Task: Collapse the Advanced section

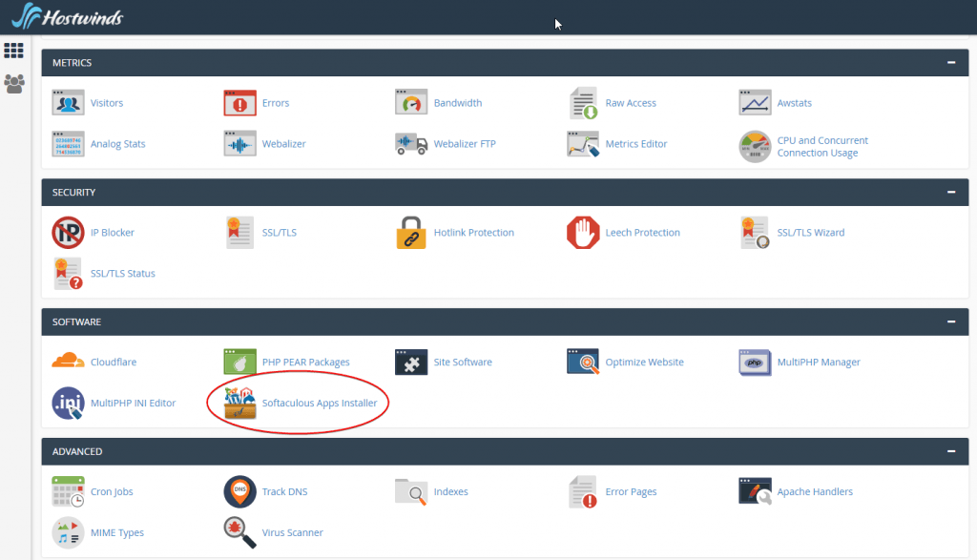Action: pos(950,452)
